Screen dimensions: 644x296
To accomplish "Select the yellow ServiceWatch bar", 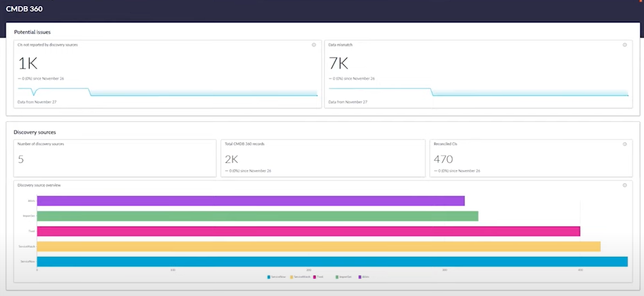I will click(x=319, y=246).
